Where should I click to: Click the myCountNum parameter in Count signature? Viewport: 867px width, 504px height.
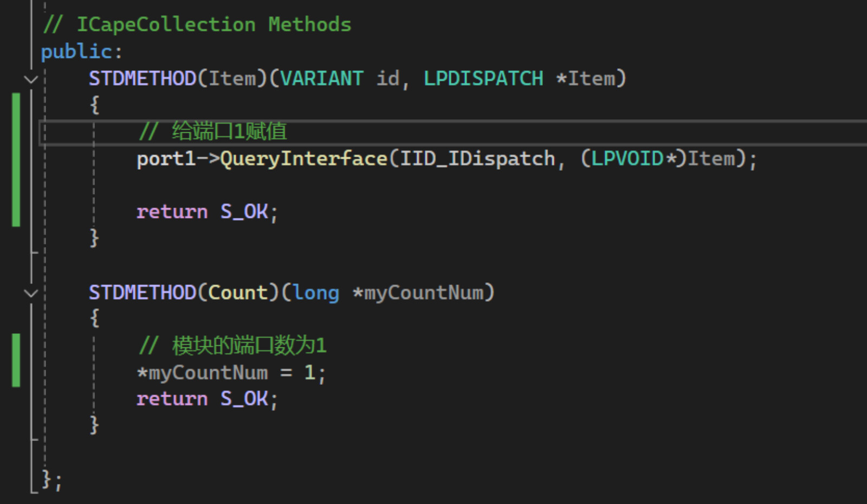[x=423, y=293]
